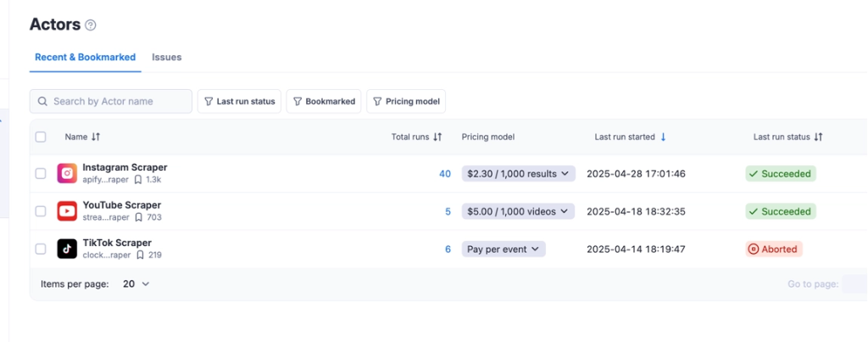
Task: Toggle Last run started sort arrow
Action: (663, 137)
